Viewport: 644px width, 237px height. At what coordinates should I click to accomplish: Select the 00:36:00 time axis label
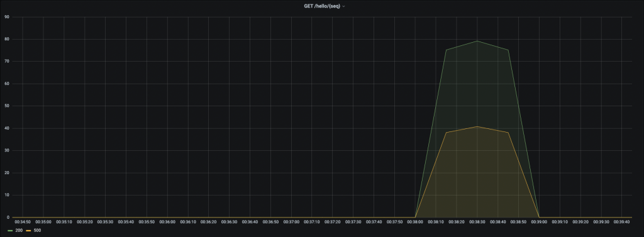click(167, 222)
